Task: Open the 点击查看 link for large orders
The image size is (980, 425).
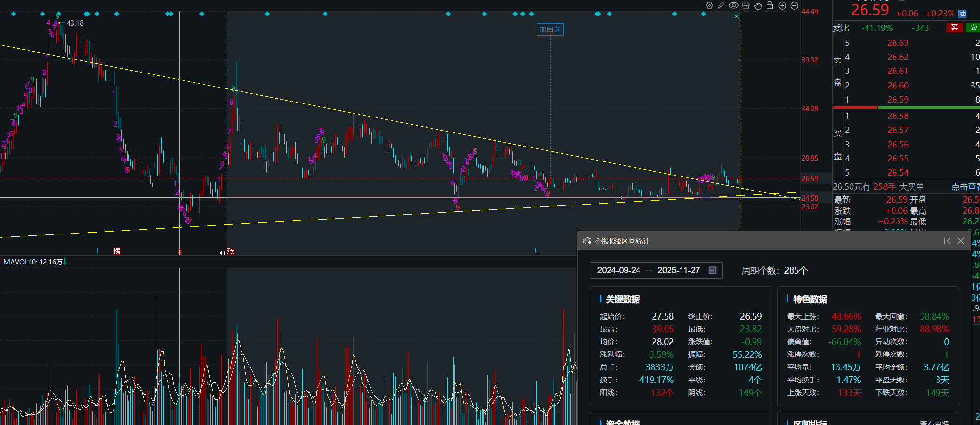Action: (x=965, y=187)
